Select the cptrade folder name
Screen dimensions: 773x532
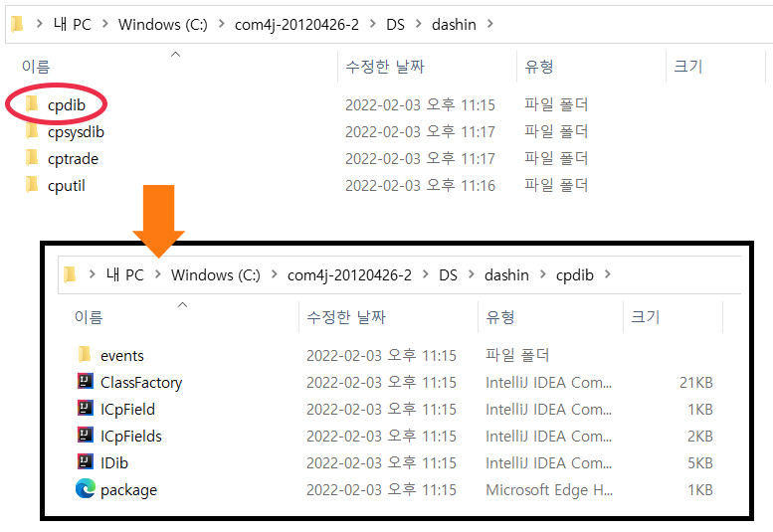pos(73,159)
